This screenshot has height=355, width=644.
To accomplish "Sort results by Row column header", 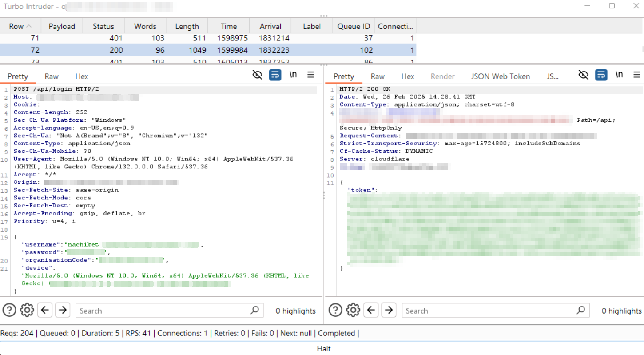I will 20,26.
